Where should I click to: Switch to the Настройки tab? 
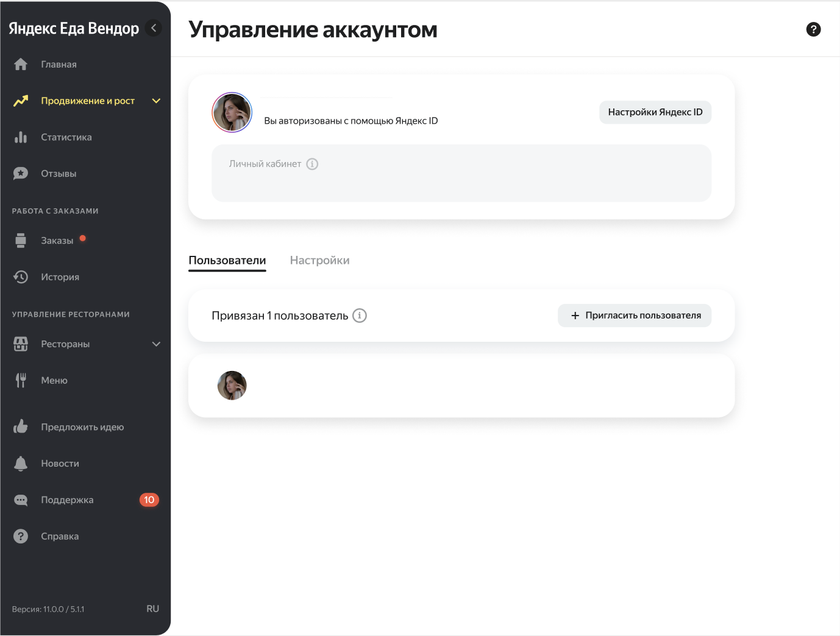click(x=319, y=260)
